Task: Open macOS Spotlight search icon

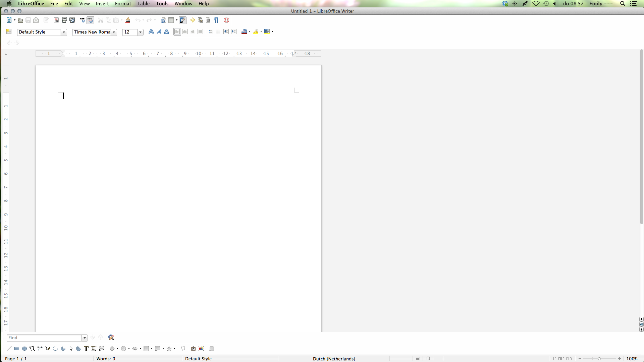Action: tap(623, 4)
